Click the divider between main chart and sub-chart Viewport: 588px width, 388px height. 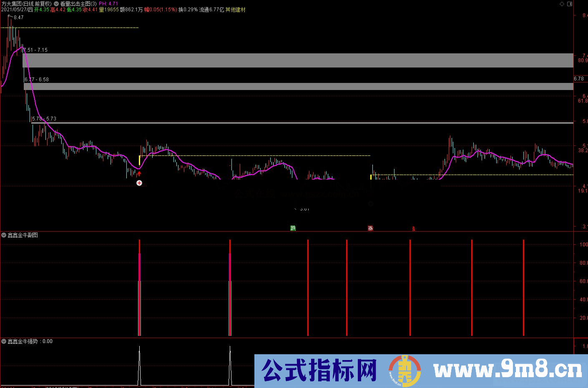(292, 231)
